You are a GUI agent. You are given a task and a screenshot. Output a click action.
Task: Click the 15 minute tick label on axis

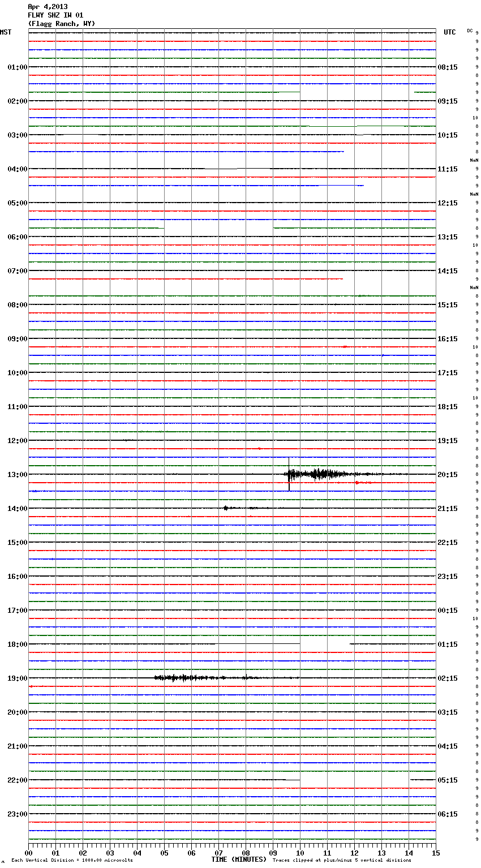pos(436,853)
